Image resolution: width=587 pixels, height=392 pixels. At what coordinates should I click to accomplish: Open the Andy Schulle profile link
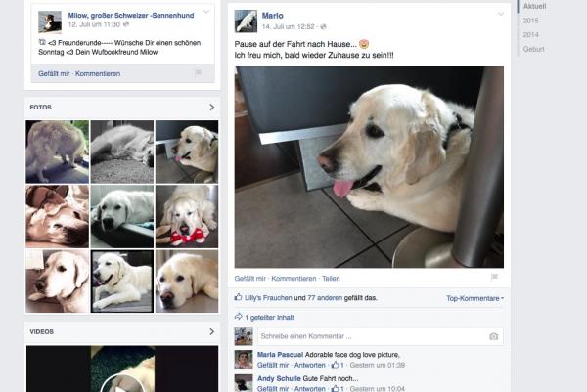click(279, 379)
